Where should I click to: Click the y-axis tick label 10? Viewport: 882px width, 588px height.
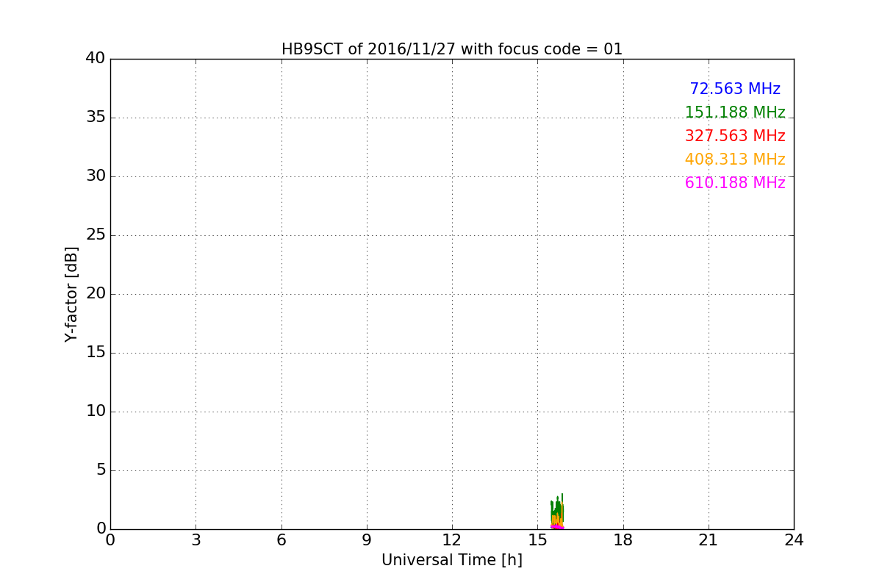coord(96,411)
